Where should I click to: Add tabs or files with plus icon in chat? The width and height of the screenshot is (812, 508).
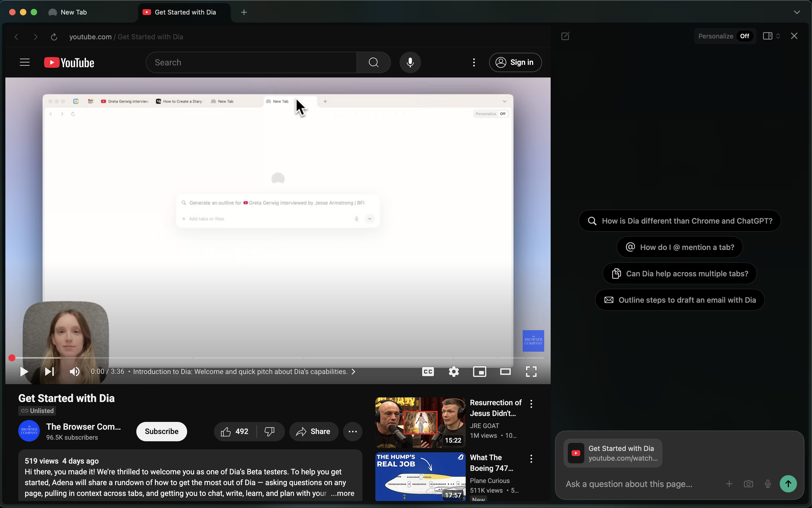[x=729, y=484]
